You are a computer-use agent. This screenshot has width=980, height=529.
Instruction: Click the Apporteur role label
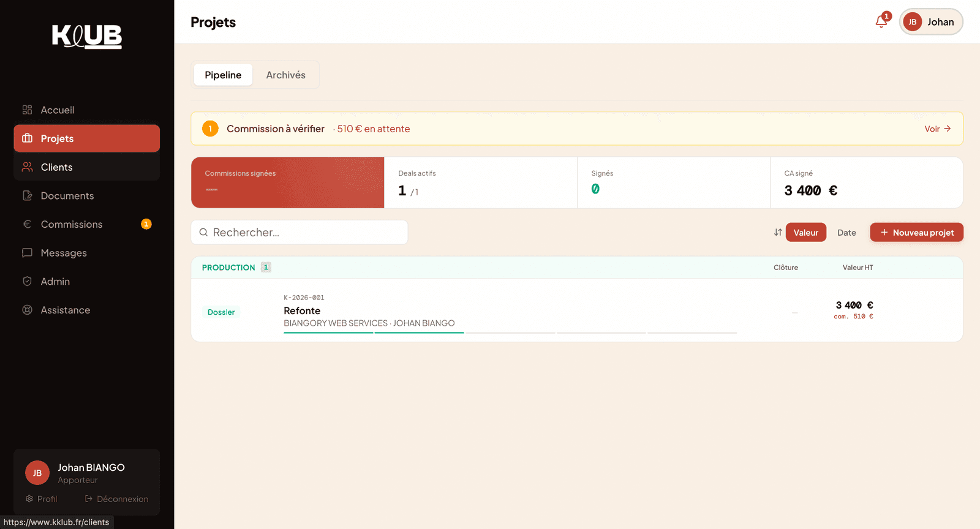click(78, 480)
